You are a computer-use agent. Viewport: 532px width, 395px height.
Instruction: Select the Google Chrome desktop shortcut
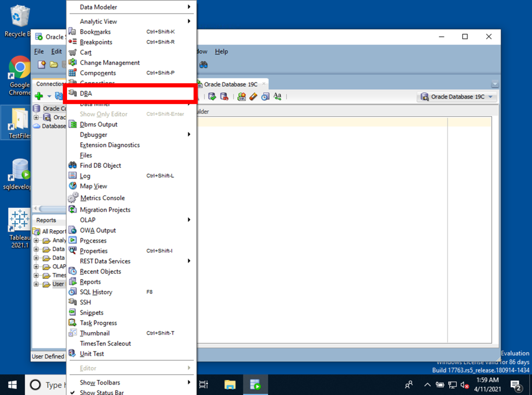click(x=20, y=76)
